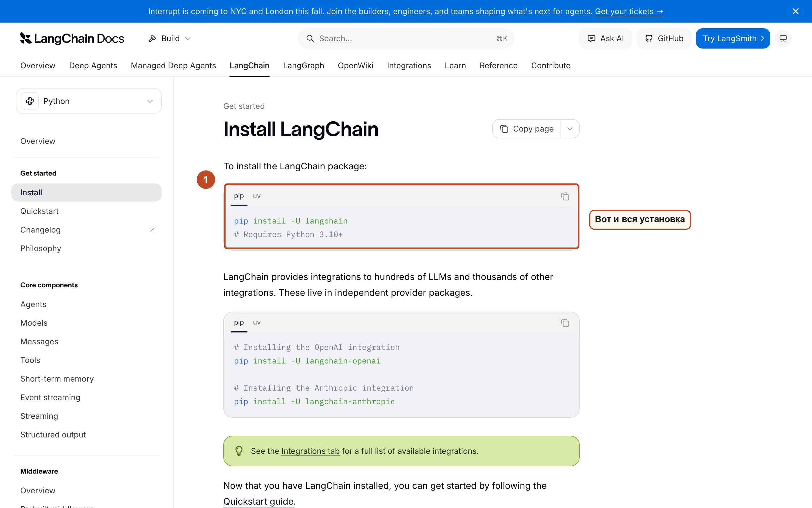Click the ⌘K shortcut hint in search
This screenshot has width=812, height=508.
[x=502, y=38]
